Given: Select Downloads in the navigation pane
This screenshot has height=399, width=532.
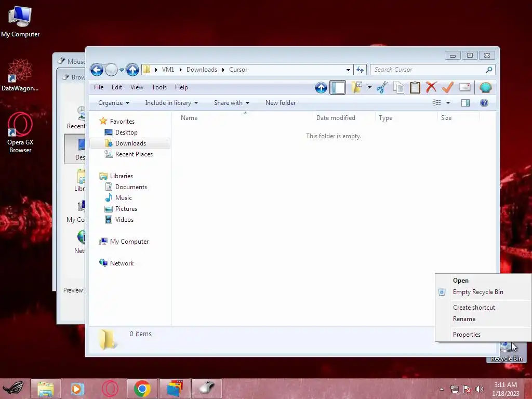Looking at the screenshot, I should pos(130,143).
